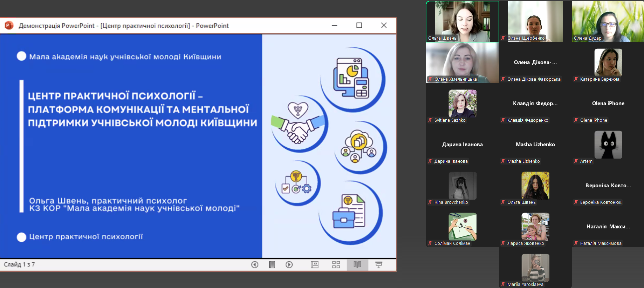Go to the previous slide using the back arrow
Viewport: 644px width, 288px height.
[255, 264]
